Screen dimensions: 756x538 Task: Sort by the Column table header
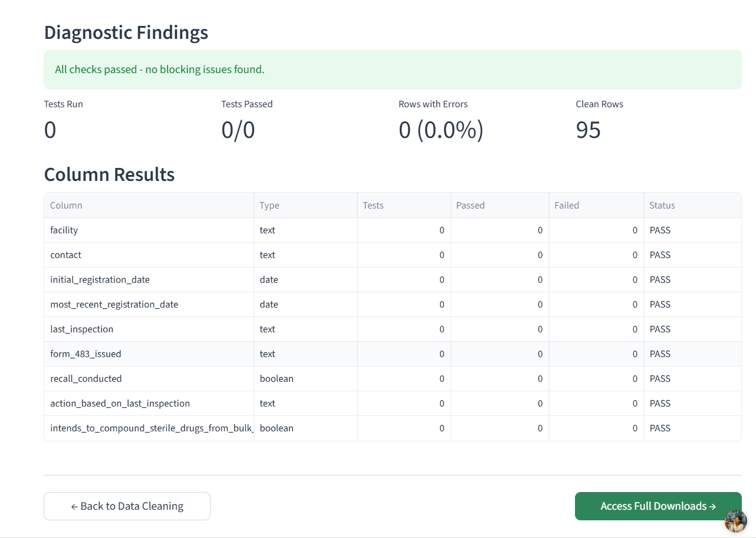coord(65,205)
